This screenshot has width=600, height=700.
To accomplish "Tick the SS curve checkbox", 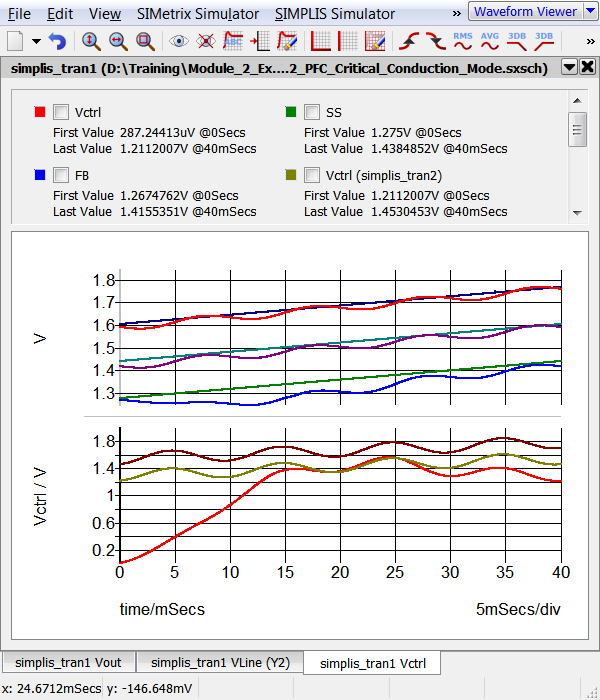I will tap(312, 112).
